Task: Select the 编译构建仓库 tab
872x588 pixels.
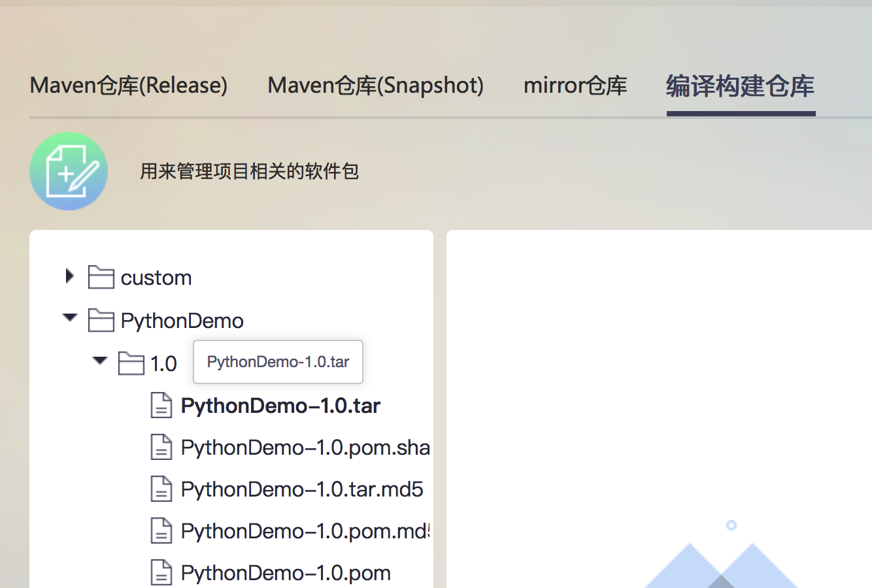Action: [x=741, y=86]
